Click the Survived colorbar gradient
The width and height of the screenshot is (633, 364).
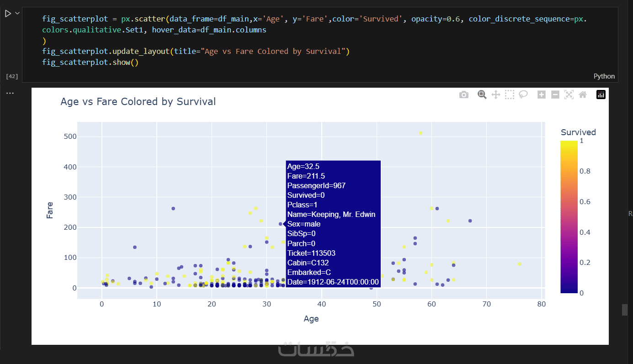569,216
